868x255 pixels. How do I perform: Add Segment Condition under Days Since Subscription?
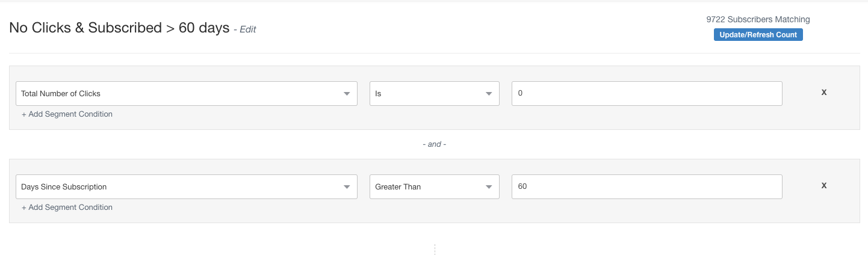[x=67, y=207]
